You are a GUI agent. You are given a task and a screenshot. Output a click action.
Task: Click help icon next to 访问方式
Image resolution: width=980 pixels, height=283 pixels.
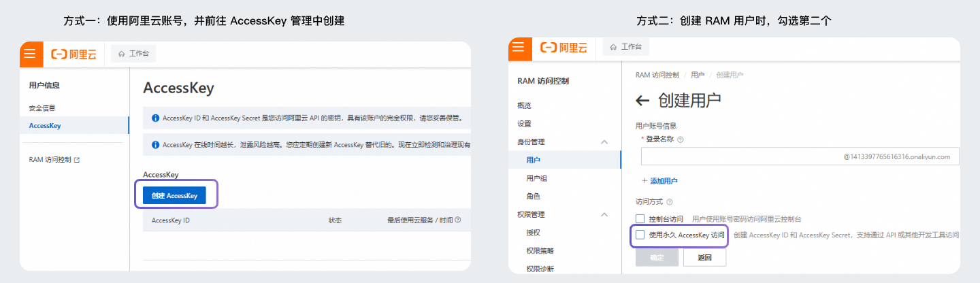click(x=670, y=202)
